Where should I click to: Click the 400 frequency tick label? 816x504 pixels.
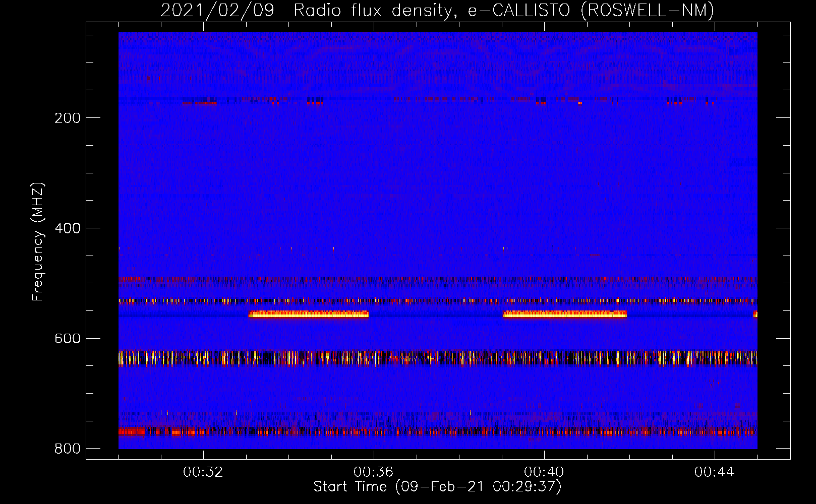tap(68, 228)
